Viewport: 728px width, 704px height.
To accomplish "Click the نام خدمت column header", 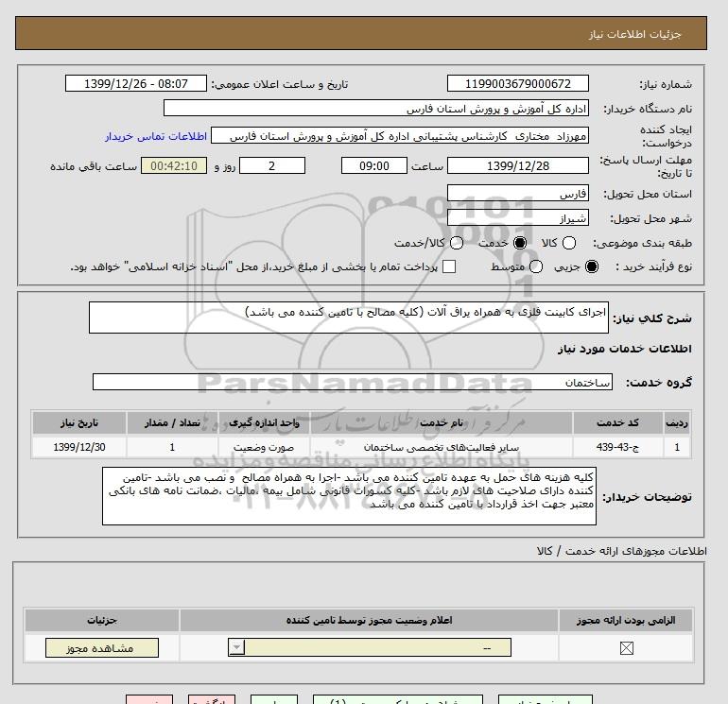I will click(x=442, y=422).
